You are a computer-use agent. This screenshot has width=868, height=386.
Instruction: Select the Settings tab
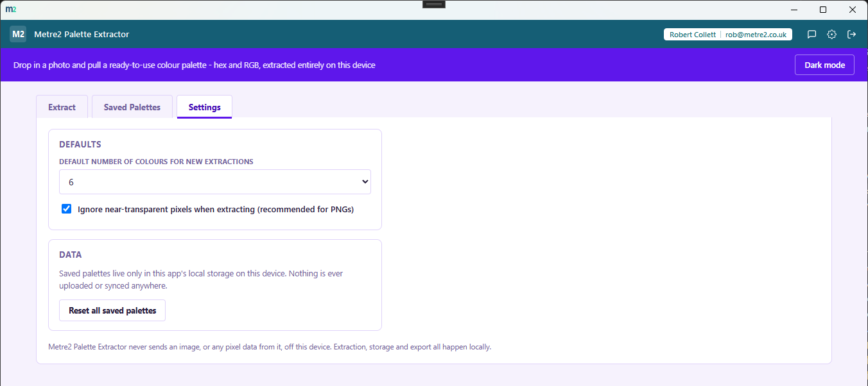click(205, 107)
